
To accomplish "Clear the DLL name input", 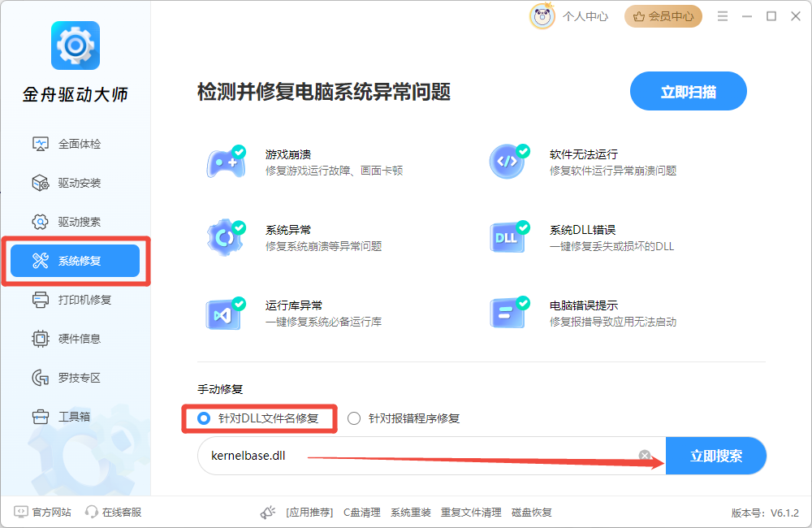I will click(644, 456).
